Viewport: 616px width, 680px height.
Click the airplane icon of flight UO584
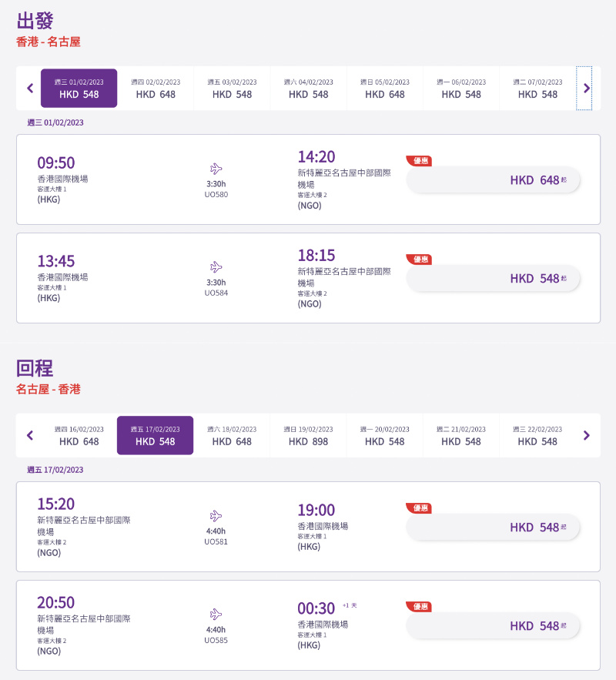[216, 266]
